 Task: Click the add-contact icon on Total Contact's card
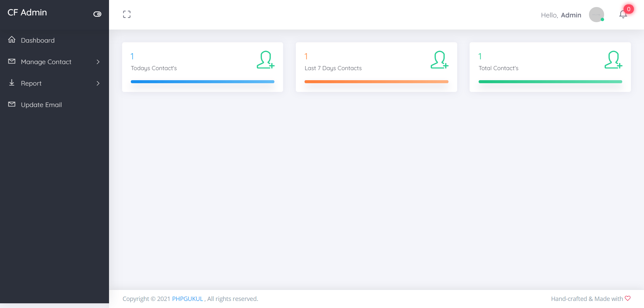(613, 60)
